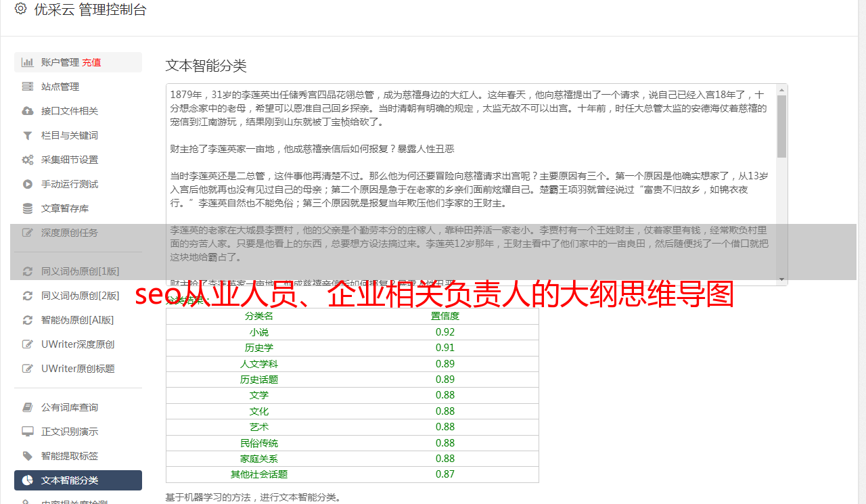Click the 0.87 confidence value

(x=445, y=474)
